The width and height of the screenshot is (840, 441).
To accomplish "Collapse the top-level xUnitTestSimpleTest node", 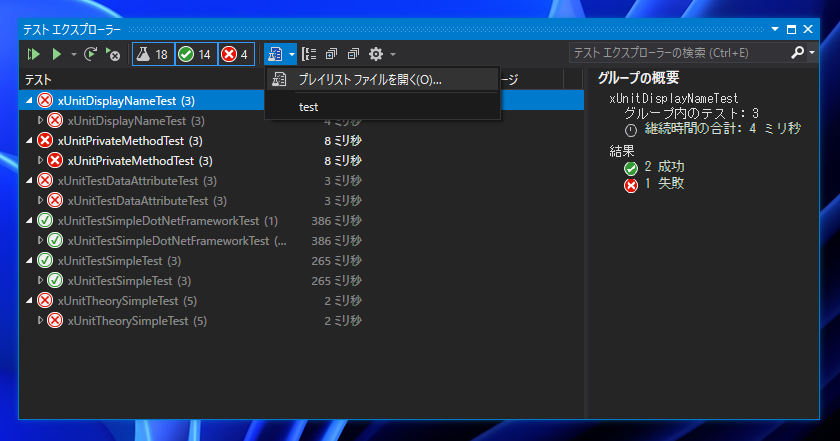I will click(x=29, y=260).
